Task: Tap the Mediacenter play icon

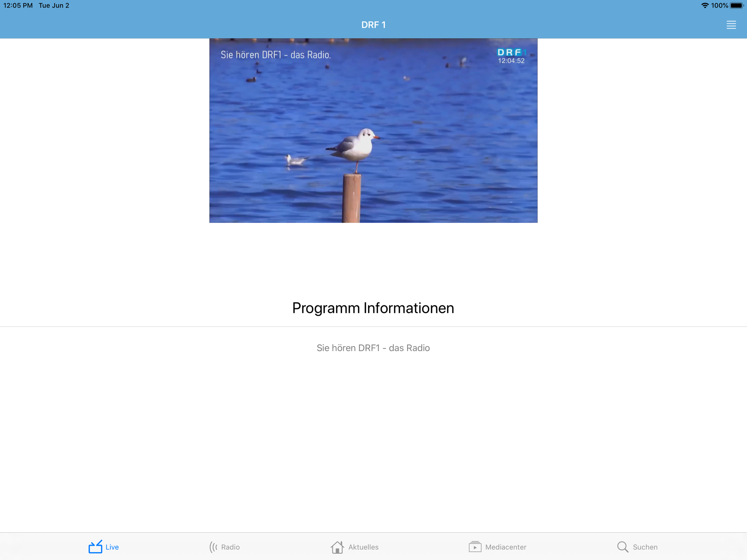Action: point(475,547)
